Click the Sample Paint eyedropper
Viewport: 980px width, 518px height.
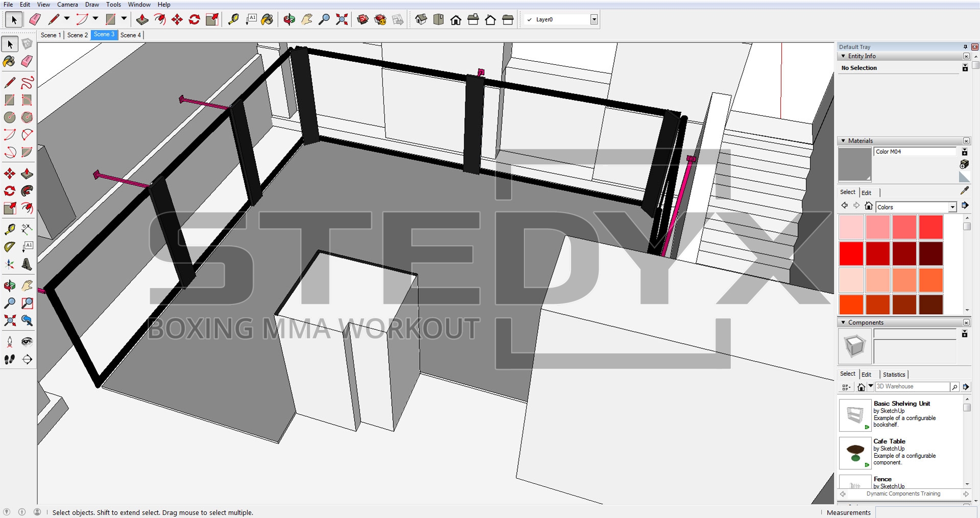[964, 191]
